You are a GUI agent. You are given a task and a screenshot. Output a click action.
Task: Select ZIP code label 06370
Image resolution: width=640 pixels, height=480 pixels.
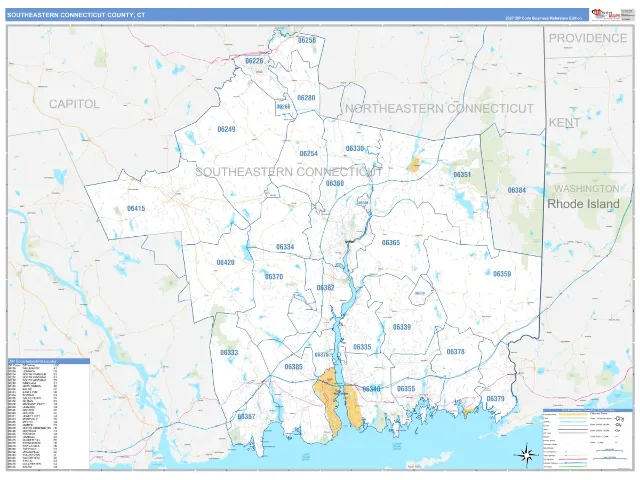(274, 276)
